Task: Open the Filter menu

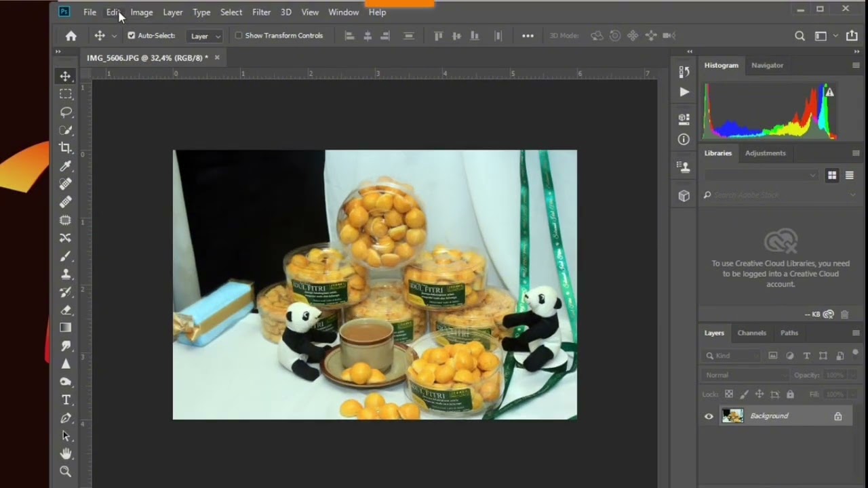Action: click(261, 12)
